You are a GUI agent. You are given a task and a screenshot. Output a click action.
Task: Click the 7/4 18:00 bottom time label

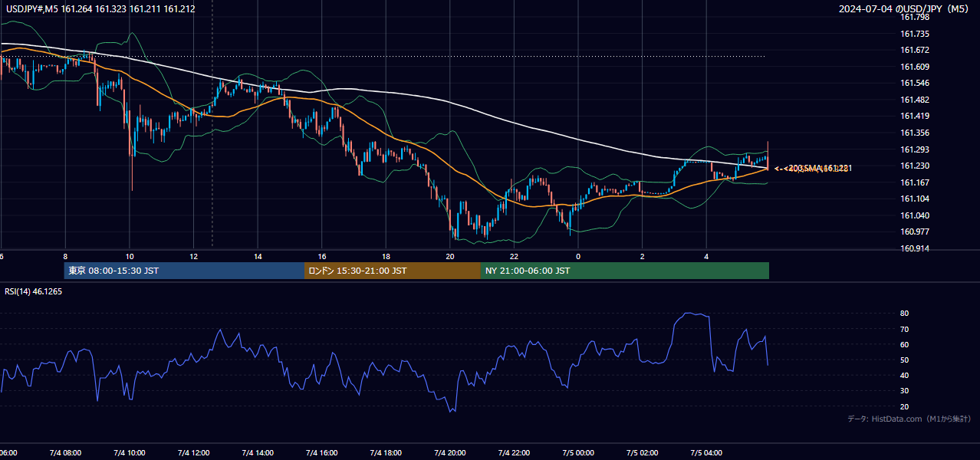(x=386, y=453)
